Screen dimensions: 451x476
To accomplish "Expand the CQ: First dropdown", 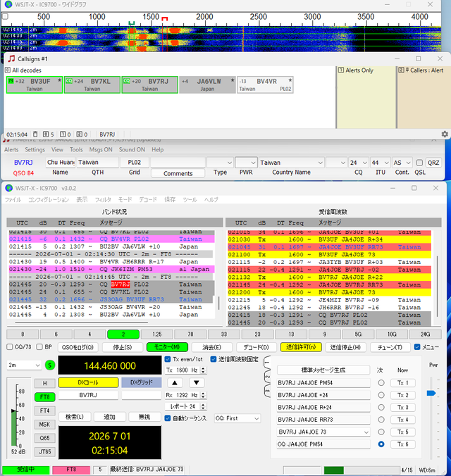I will point(237,418).
